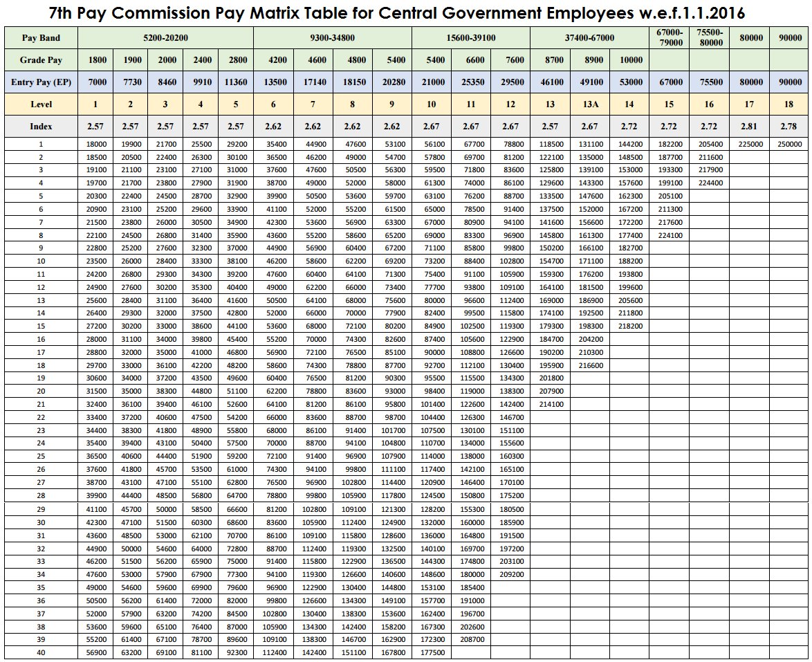
Task: Select cell '250000' in level 18 column
Action: pos(789,145)
